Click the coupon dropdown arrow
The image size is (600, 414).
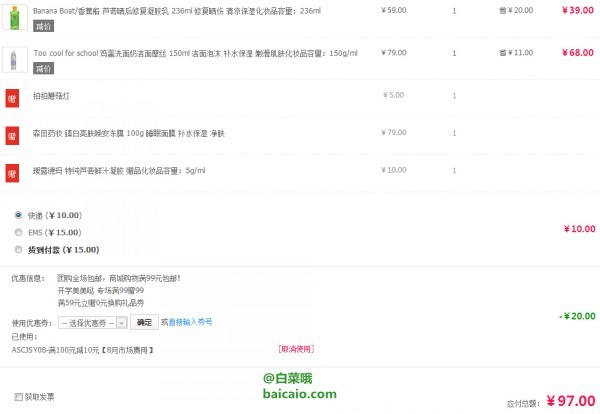(x=122, y=323)
